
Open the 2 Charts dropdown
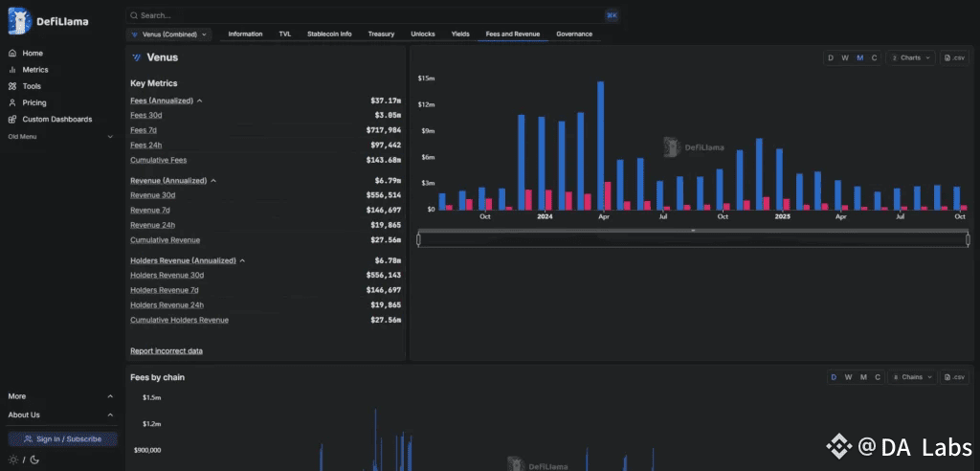tap(911, 57)
